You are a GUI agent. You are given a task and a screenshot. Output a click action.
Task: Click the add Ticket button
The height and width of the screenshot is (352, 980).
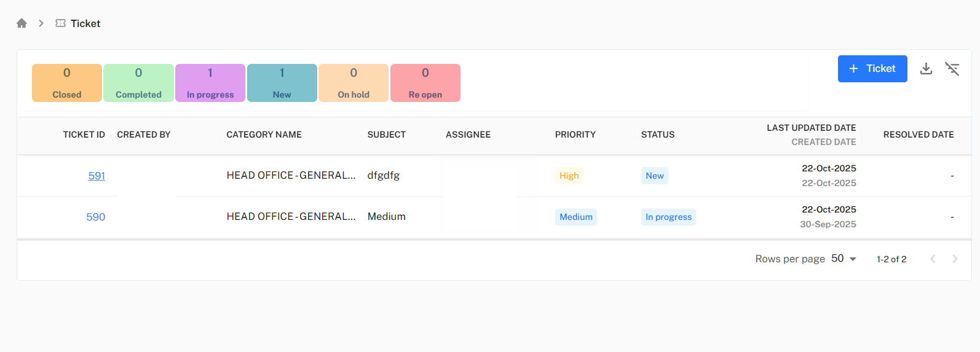pyautogui.click(x=872, y=69)
